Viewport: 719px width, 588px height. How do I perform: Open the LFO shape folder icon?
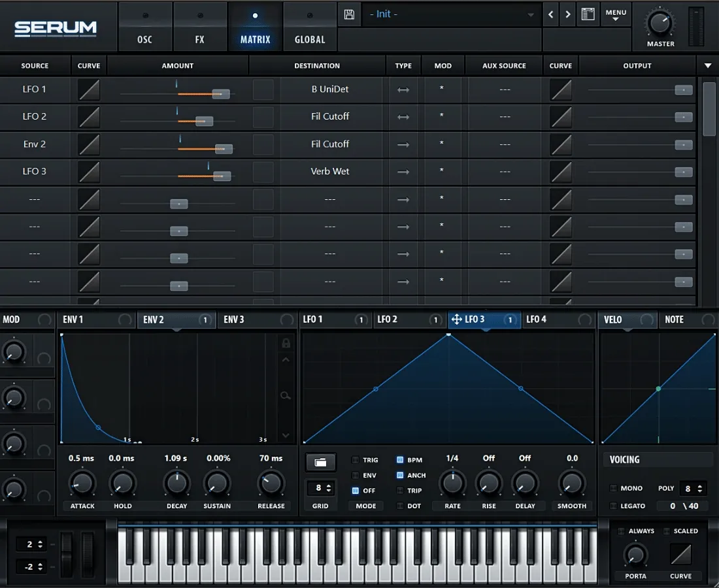(320, 462)
